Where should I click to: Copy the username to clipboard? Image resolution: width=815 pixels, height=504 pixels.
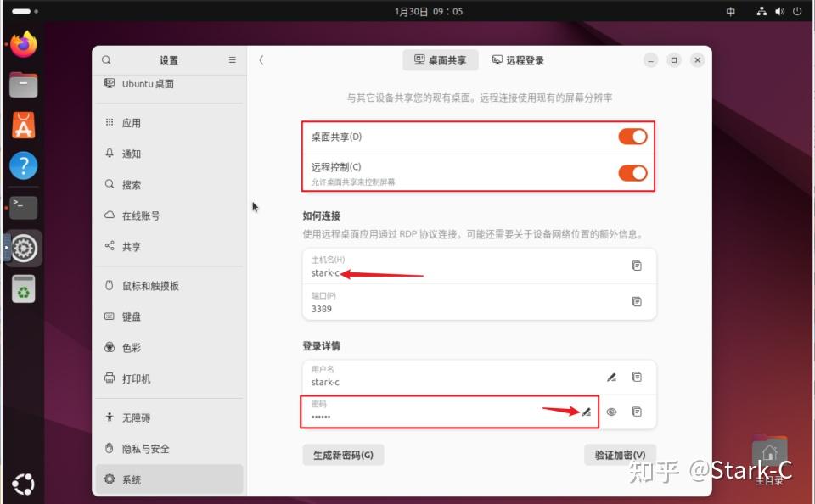636,377
